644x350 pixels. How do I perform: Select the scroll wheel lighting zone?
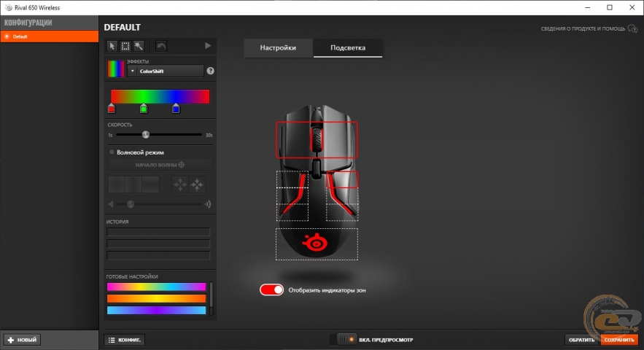coord(317,140)
